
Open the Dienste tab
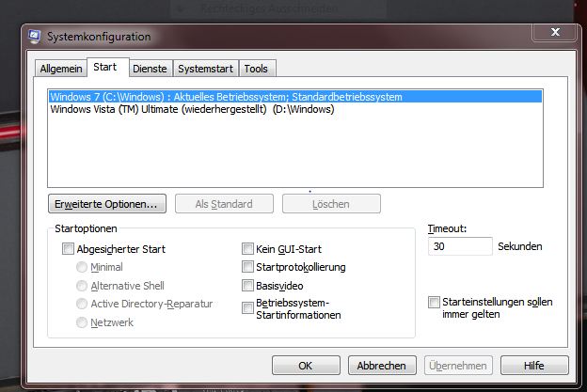click(151, 69)
